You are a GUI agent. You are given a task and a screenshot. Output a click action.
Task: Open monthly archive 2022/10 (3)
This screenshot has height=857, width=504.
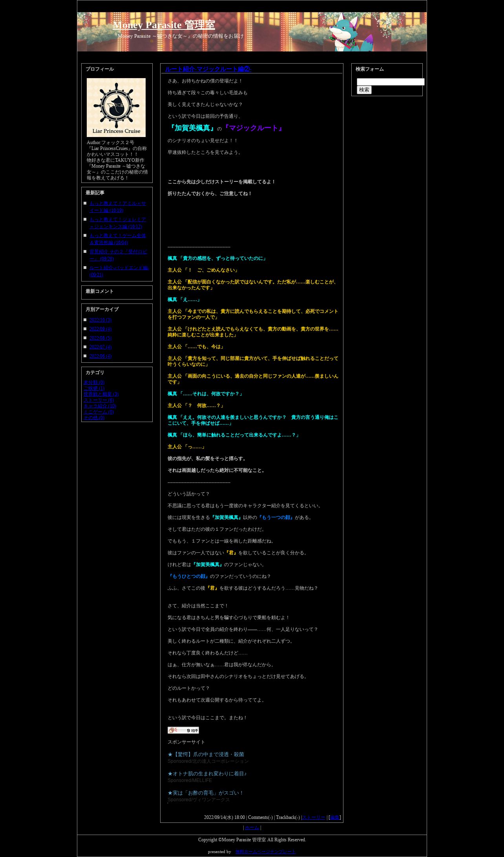[x=100, y=320]
